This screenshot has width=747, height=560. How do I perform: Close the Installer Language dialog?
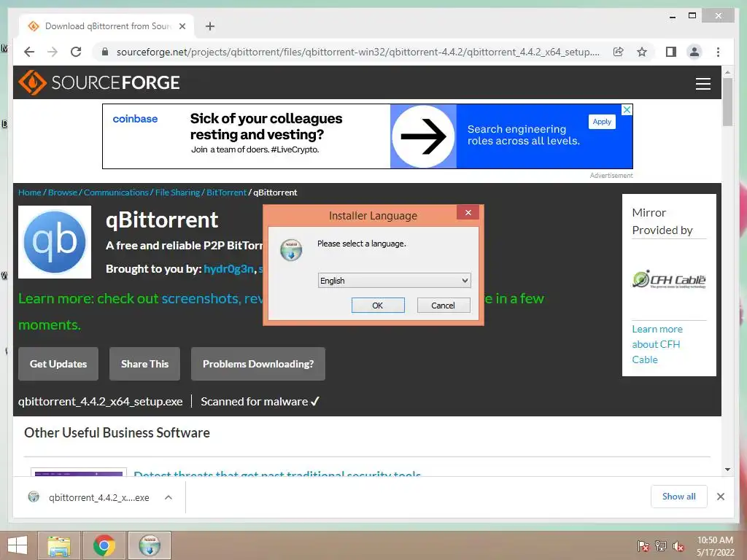pos(468,212)
